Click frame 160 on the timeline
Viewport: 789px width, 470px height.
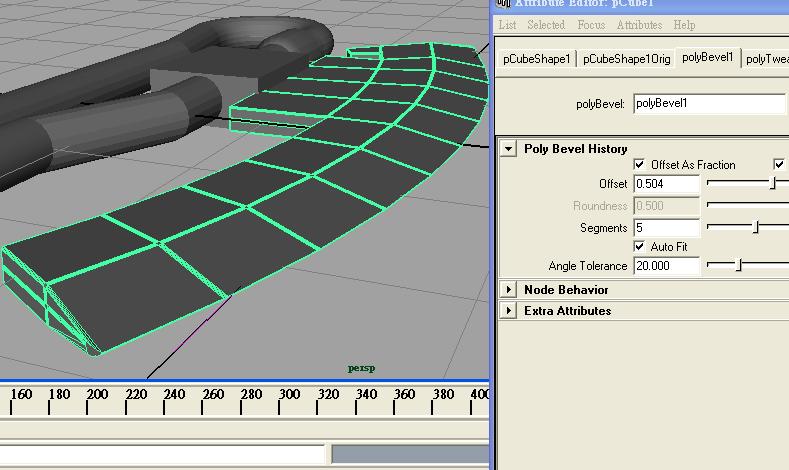(21, 394)
